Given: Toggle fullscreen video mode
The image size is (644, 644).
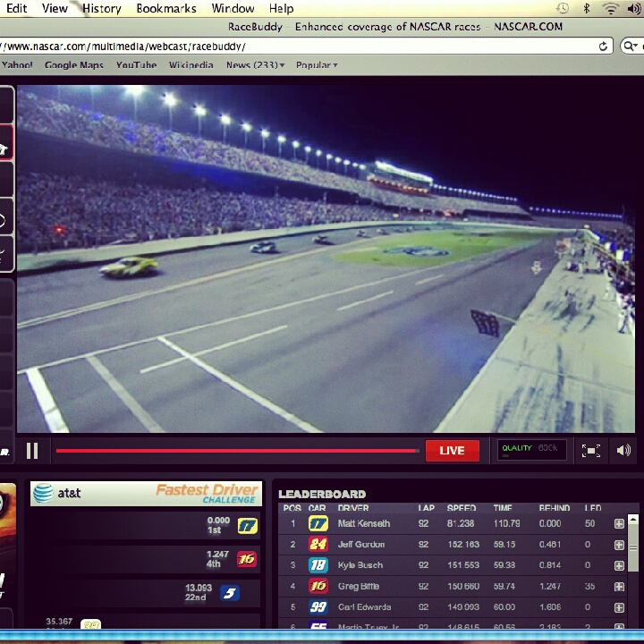Looking at the screenshot, I should click(591, 451).
